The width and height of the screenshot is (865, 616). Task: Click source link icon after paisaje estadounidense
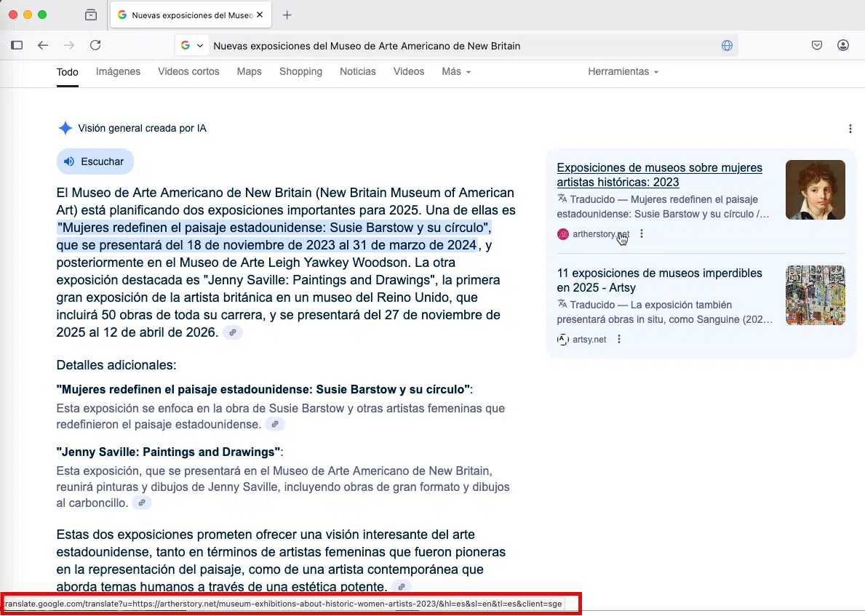[275, 424]
